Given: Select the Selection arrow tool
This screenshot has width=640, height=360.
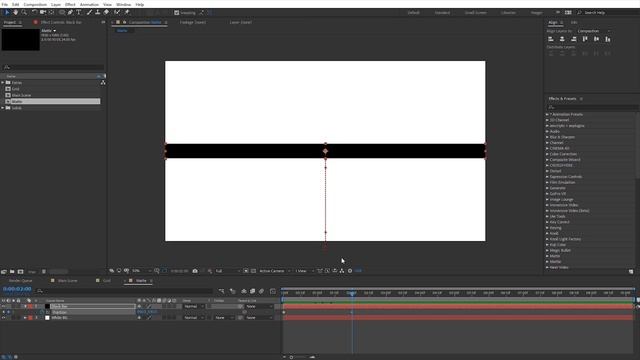Looking at the screenshot, I should point(7,13).
